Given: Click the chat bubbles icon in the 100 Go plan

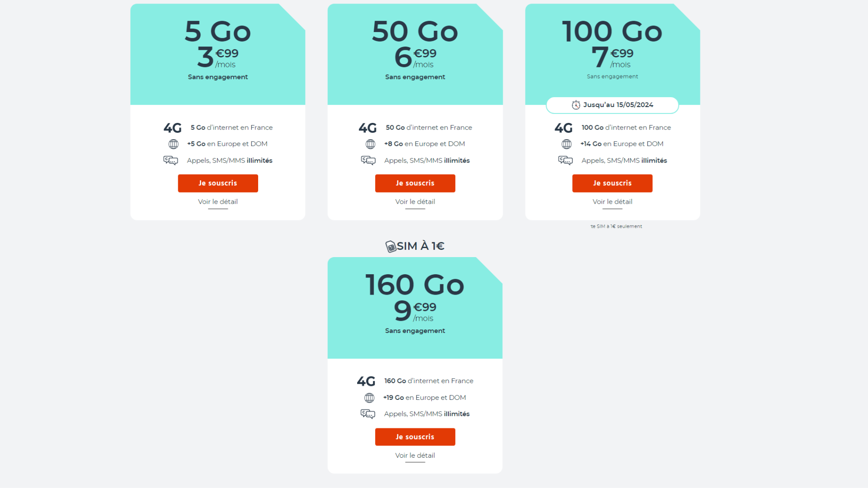Looking at the screenshot, I should pyautogui.click(x=565, y=160).
